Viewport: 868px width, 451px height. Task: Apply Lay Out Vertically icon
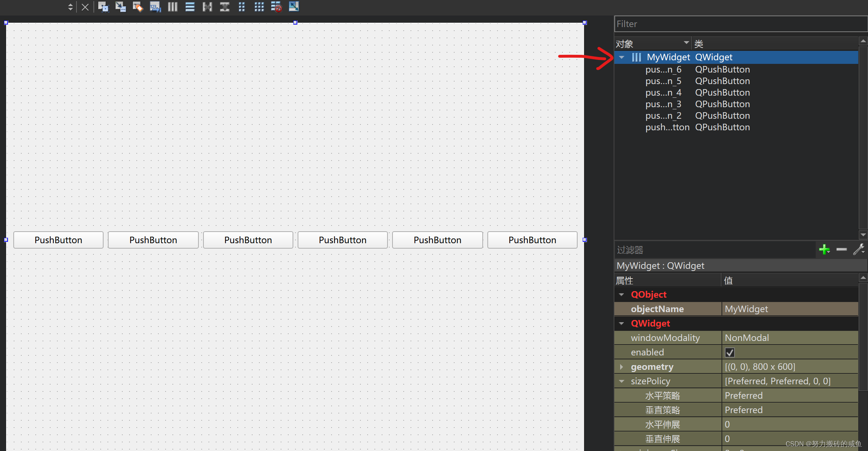coord(190,7)
